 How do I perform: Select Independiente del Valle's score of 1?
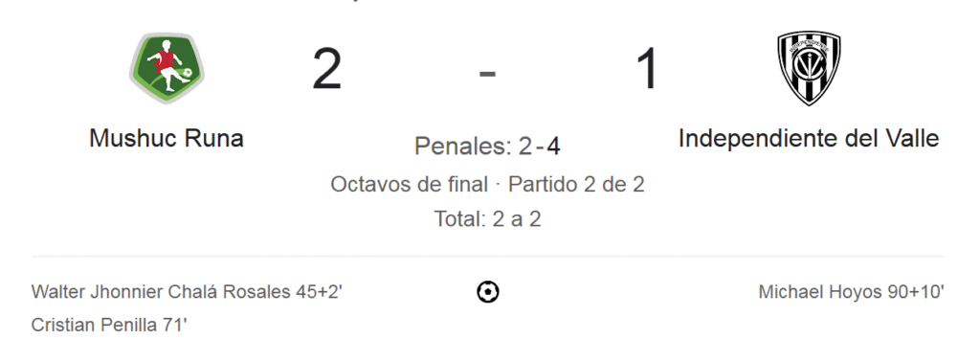(648, 69)
